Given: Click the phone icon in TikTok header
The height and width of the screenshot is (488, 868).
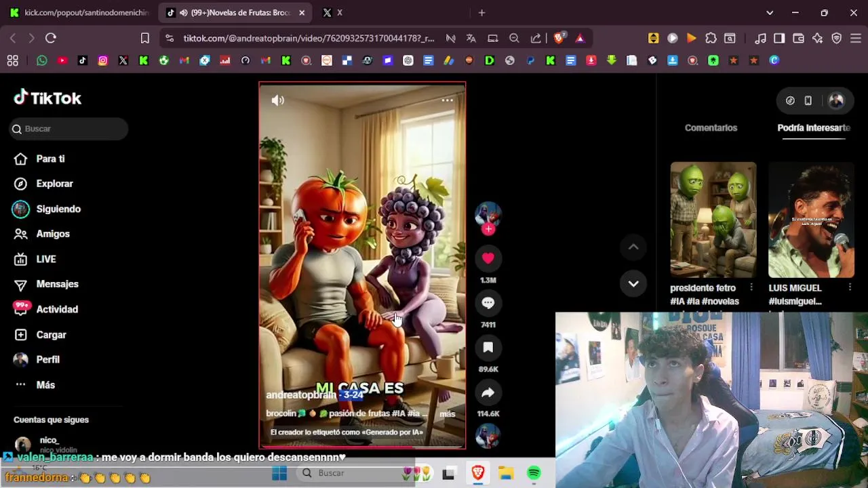Looking at the screenshot, I should [808, 100].
